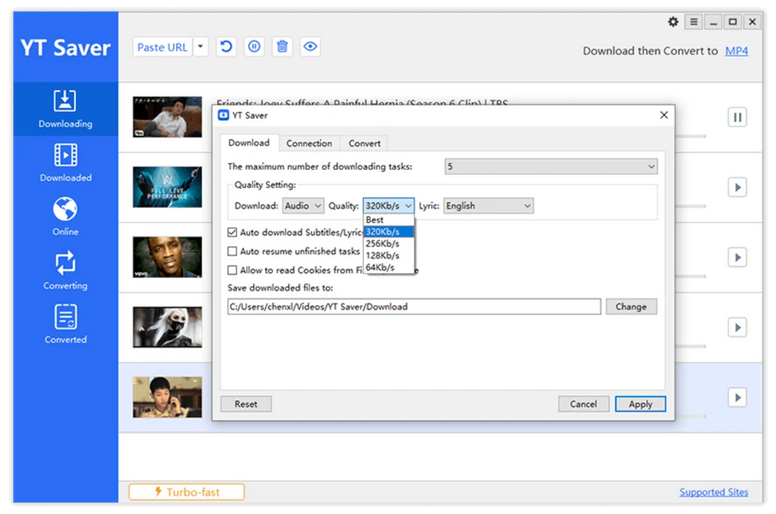Select the boy on phone thumbnail
Image resolution: width=776 pixels, height=514 pixels.
(x=167, y=397)
